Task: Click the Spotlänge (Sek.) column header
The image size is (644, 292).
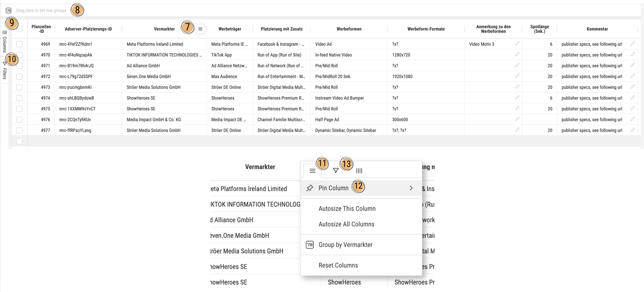Action: pos(539,29)
